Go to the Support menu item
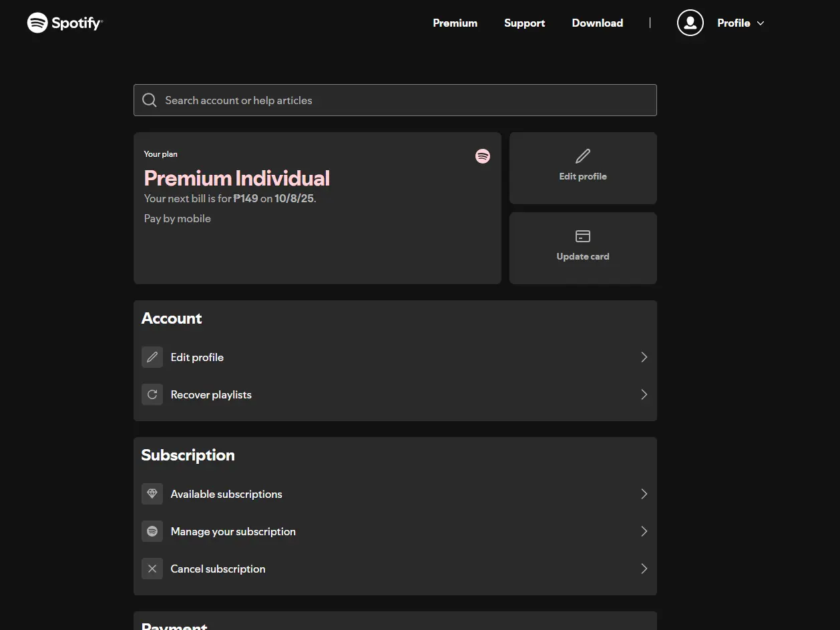This screenshot has height=630, width=840. [x=524, y=23]
